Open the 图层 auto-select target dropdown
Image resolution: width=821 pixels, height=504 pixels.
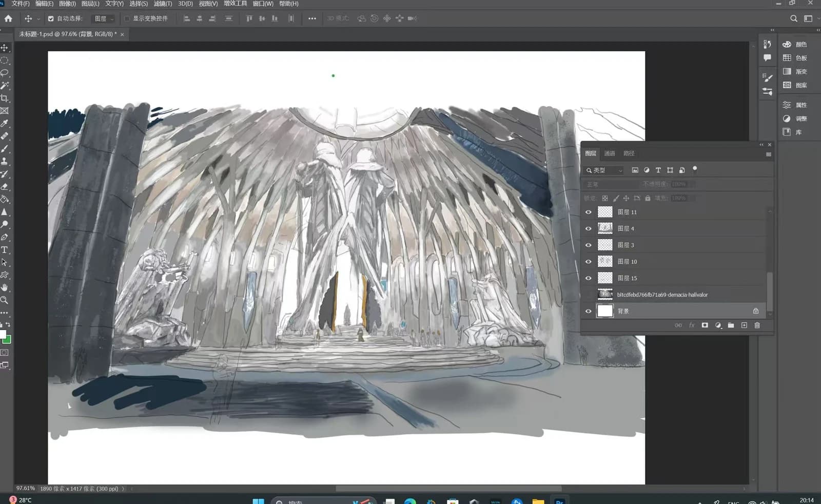point(104,18)
